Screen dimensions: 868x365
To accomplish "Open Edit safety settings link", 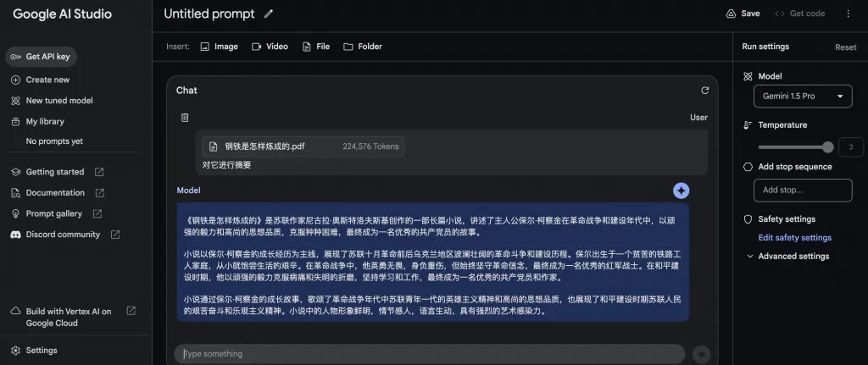I will click(x=794, y=238).
